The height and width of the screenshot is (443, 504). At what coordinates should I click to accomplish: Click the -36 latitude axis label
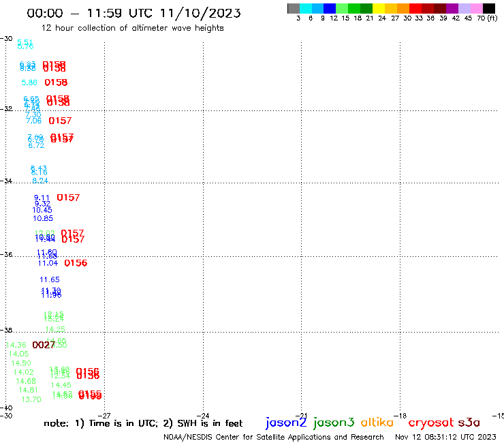click(6, 254)
